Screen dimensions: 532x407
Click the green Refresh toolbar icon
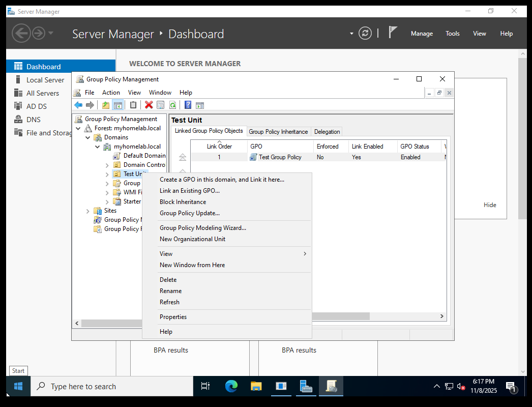click(172, 105)
